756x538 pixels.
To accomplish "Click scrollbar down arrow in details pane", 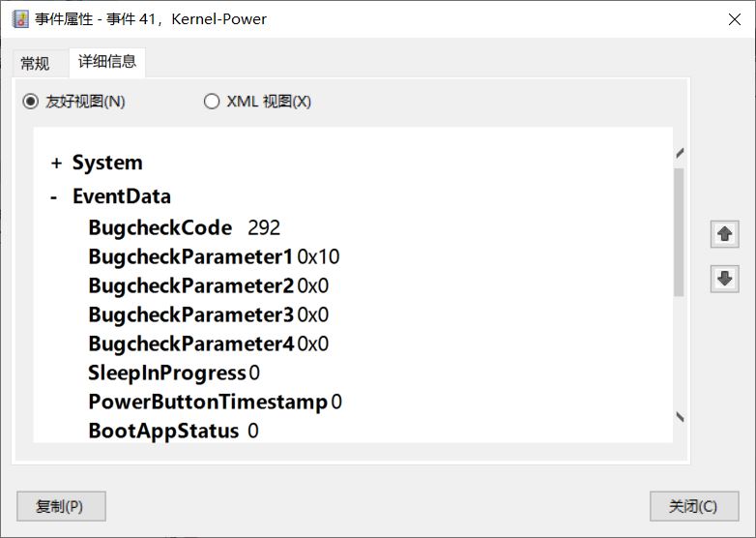I will click(x=680, y=417).
